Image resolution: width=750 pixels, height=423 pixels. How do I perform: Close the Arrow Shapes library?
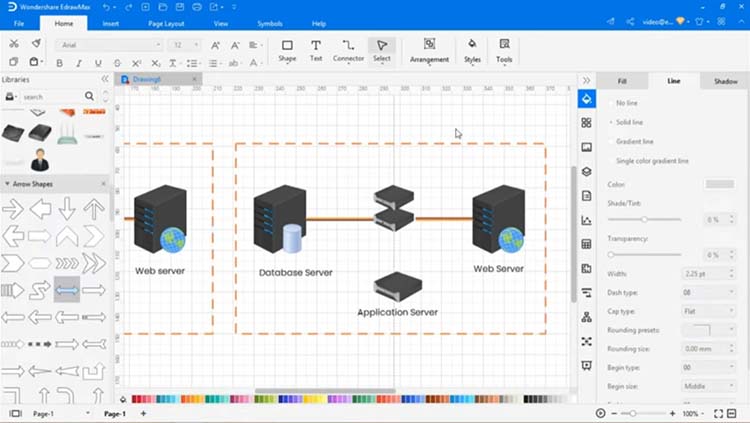click(x=103, y=184)
